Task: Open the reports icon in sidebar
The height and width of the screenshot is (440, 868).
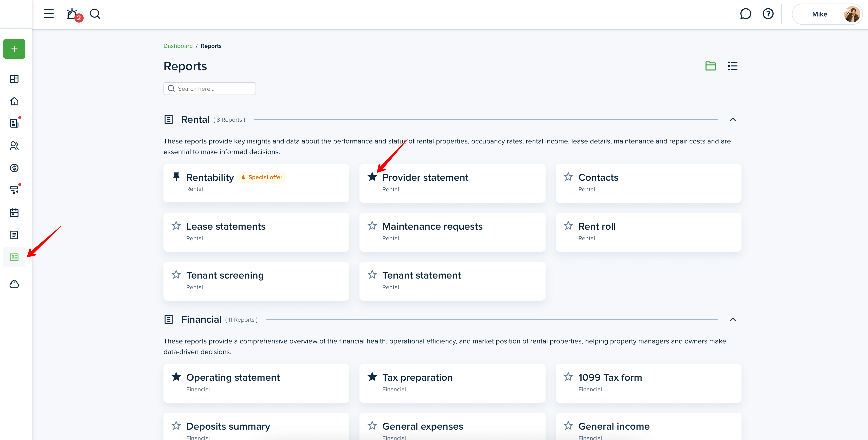Action: pos(14,258)
